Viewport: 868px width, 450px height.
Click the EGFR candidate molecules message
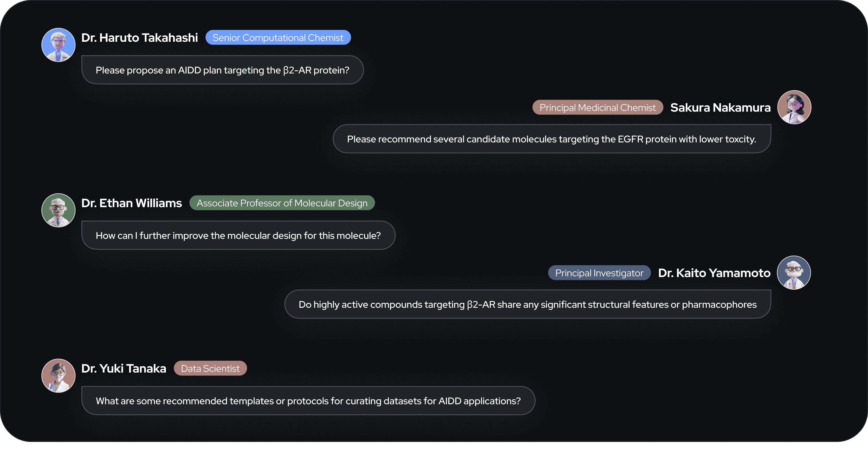552,139
